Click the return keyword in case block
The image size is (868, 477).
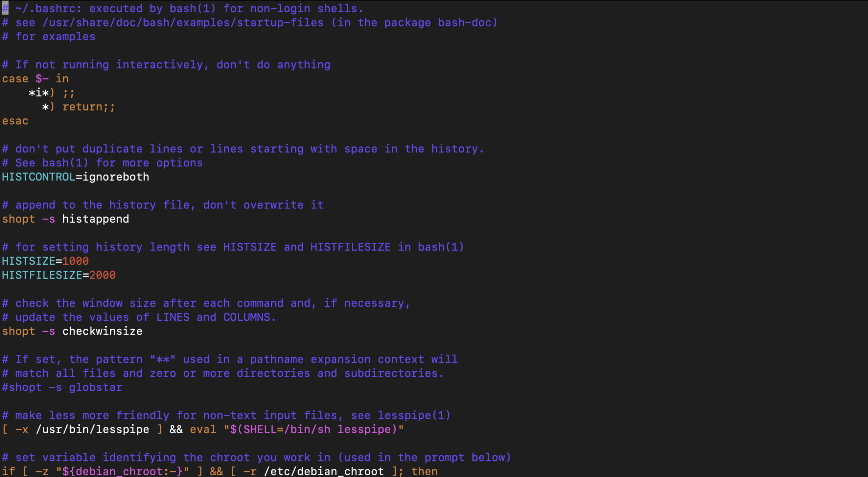(x=82, y=107)
